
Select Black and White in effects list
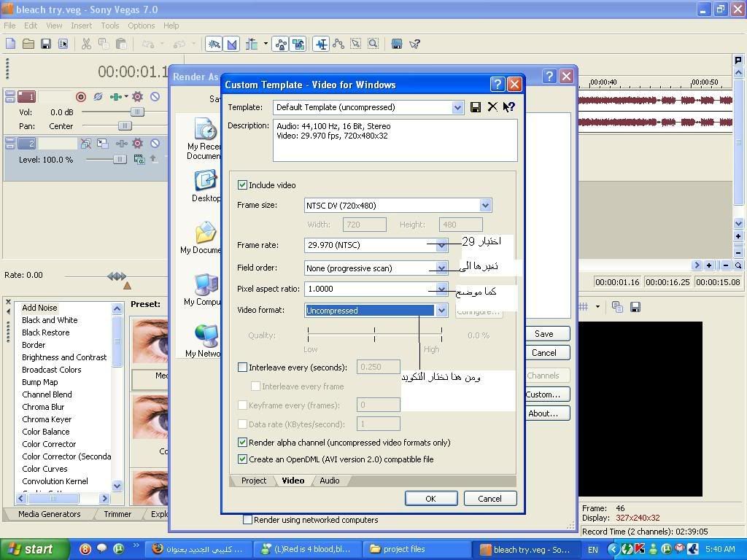pos(50,320)
